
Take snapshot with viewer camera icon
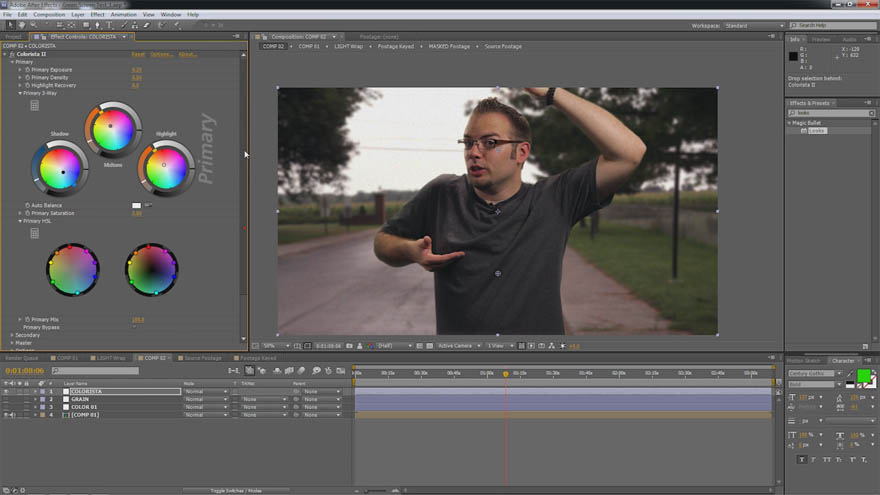tap(350, 346)
